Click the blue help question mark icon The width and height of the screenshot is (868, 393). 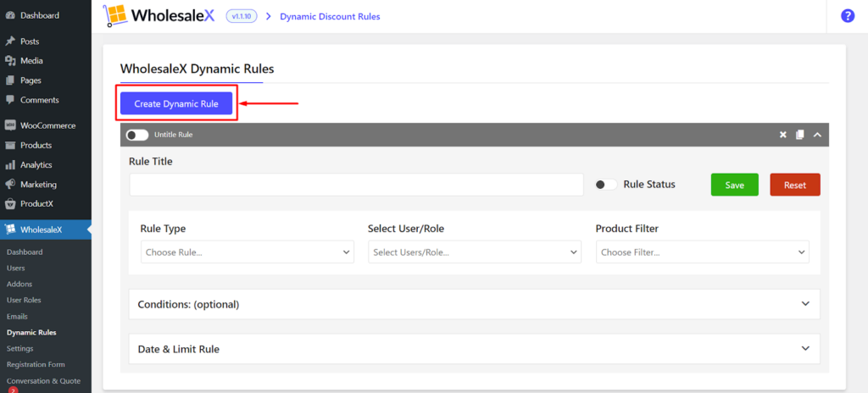click(x=848, y=16)
